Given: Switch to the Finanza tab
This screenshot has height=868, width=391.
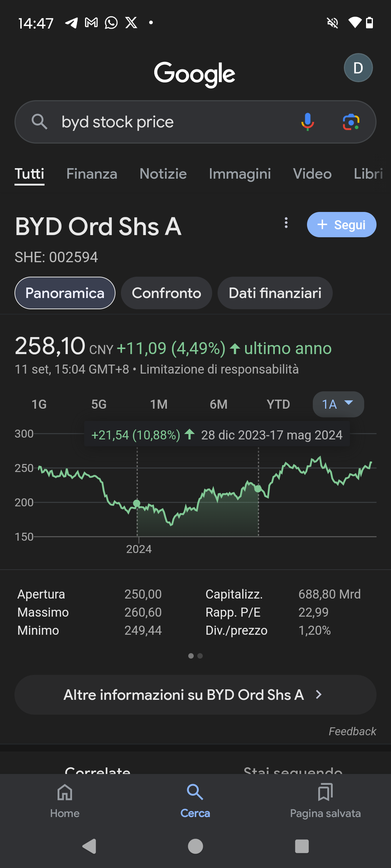Looking at the screenshot, I should pyautogui.click(x=92, y=174).
